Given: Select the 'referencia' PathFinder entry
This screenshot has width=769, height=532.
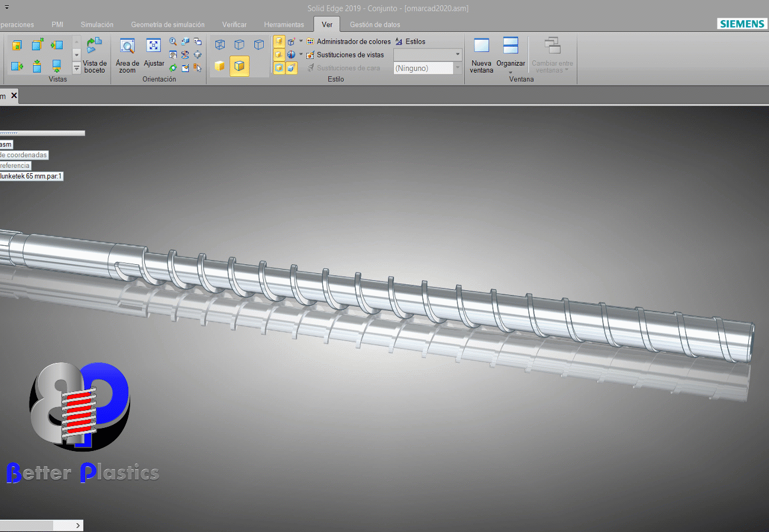Looking at the screenshot, I should pyautogui.click(x=15, y=166).
